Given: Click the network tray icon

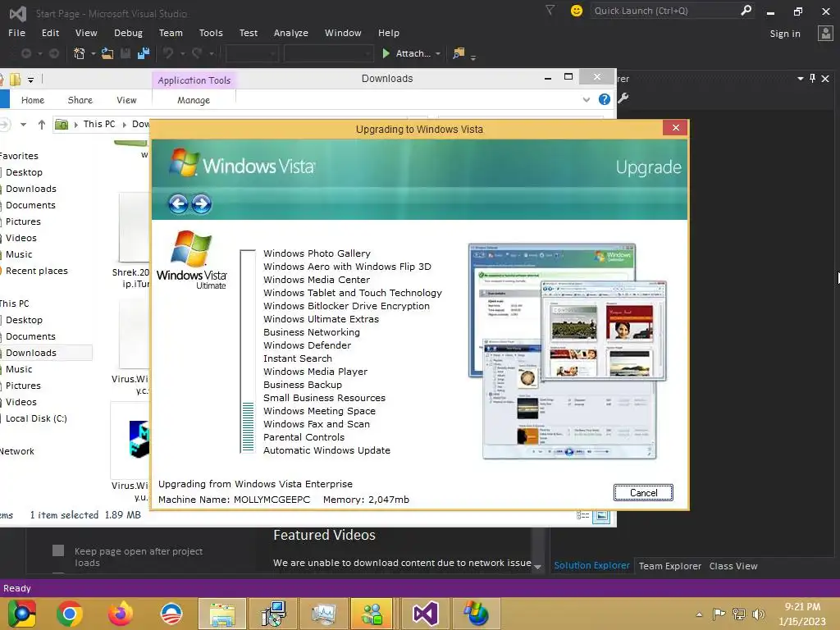Looking at the screenshot, I should pos(739,614).
